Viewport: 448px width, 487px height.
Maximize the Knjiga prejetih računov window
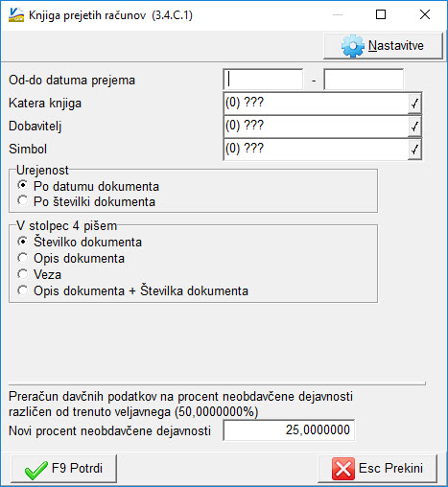pos(381,14)
